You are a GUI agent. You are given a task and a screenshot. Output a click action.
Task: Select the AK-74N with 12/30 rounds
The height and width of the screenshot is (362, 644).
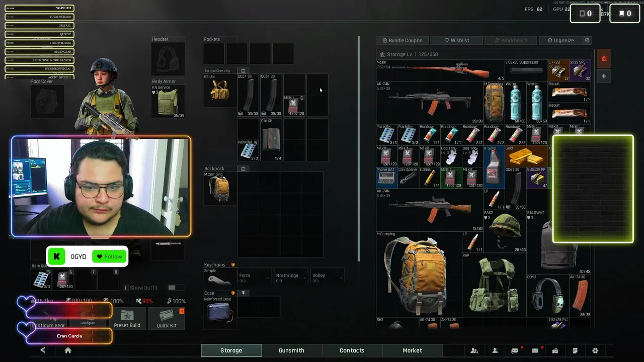click(x=430, y=210)
